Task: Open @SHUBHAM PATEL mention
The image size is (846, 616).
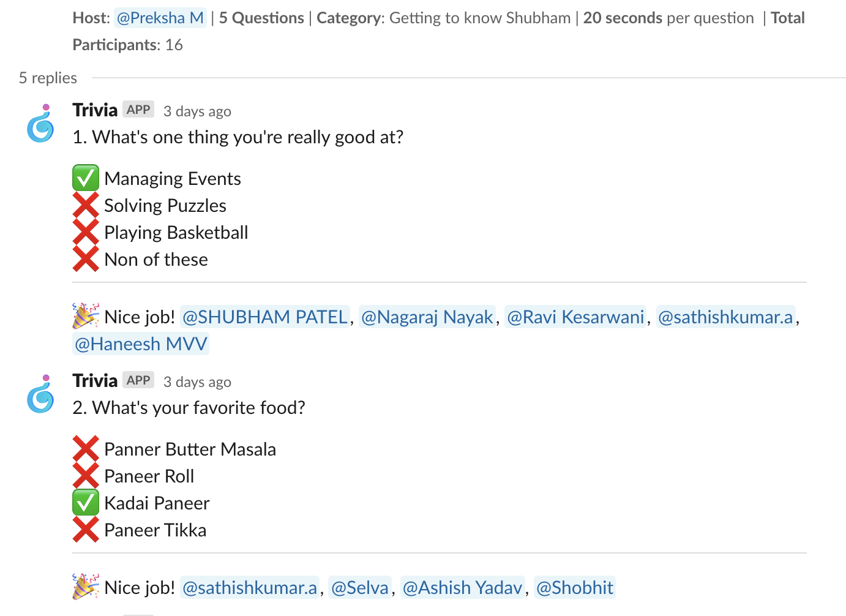Action: [264, 317]
